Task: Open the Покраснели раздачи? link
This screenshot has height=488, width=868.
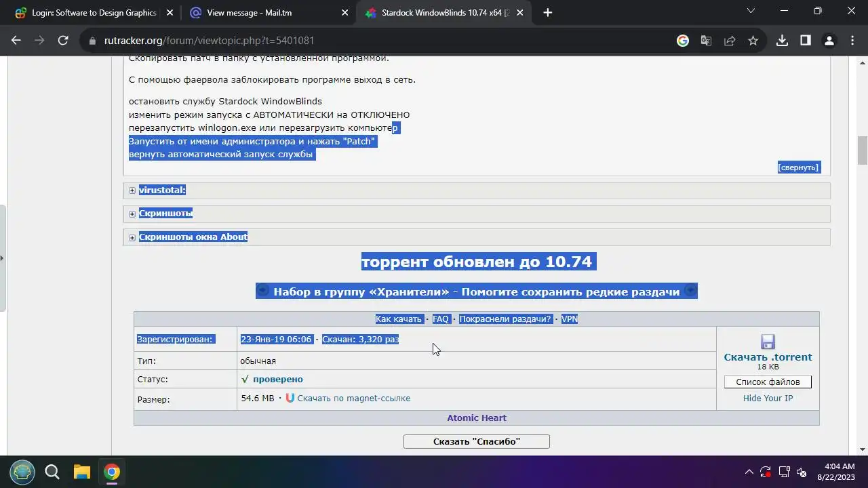Action: [505, 319]
